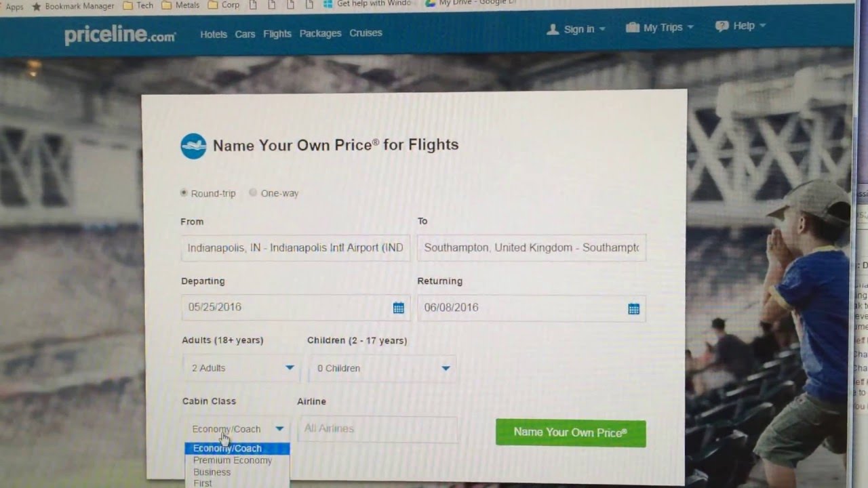Click the airplane logo beside Name Your Own Price
This screenshot has width=868, height=488.
(193, 146)
